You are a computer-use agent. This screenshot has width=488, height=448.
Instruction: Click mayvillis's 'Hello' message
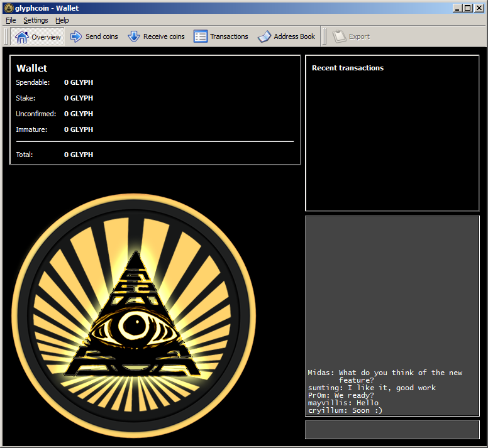(343, 403)
